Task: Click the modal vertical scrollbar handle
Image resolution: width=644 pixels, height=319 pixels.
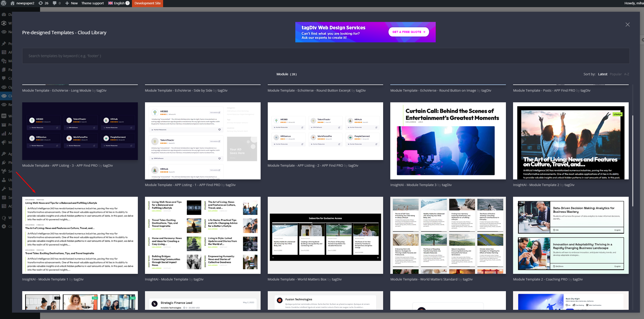Action: coord(633,161)
